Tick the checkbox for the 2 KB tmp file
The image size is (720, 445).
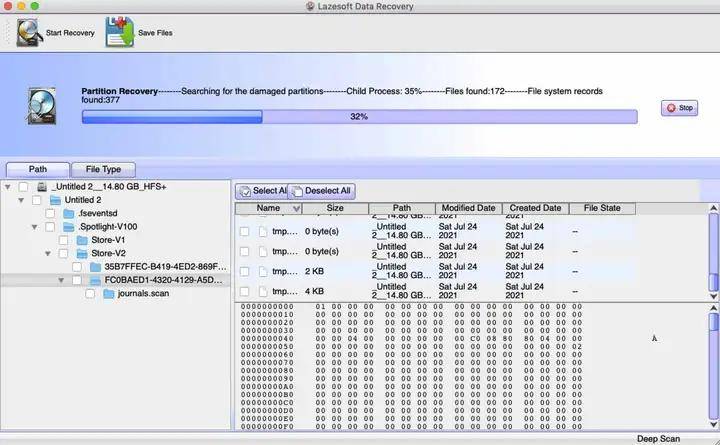(x=245, y=271)
